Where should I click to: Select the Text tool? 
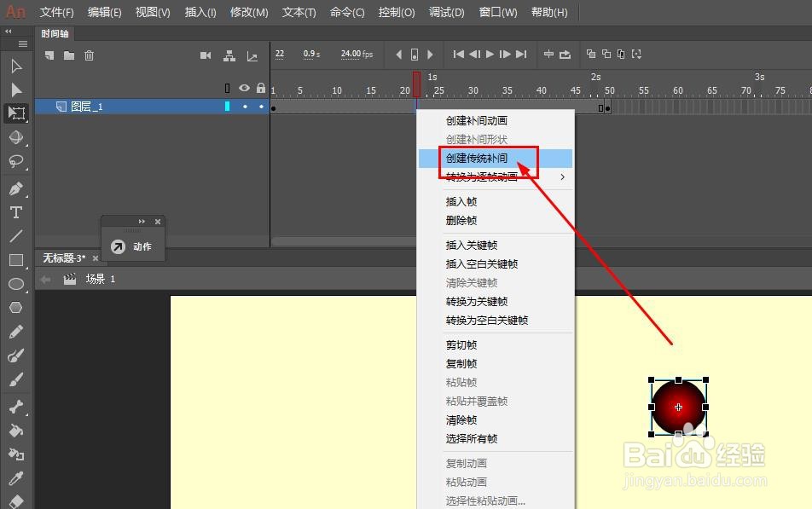15,212
